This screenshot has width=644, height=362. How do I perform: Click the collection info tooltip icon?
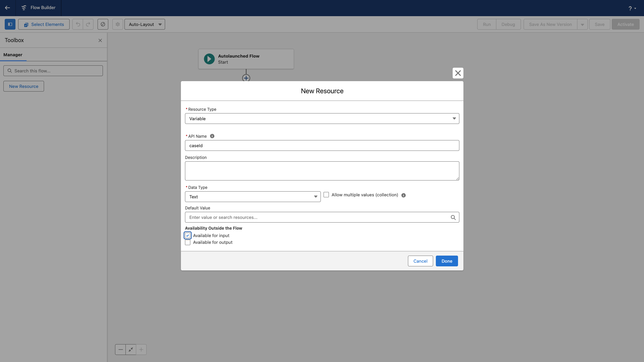click(404, 195)
